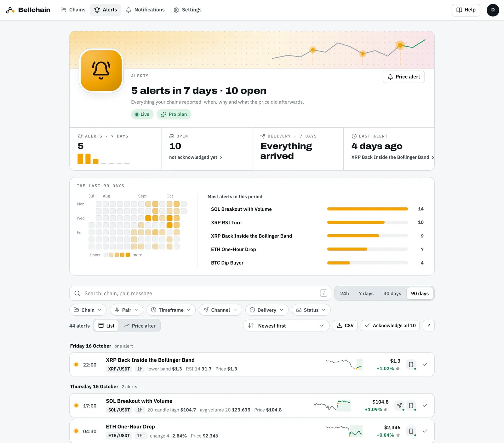Viewport: 504px width, 443px height.
Task: Acknowledge the XRP Back Inside alert checkmark
Action: pos(425,364)
